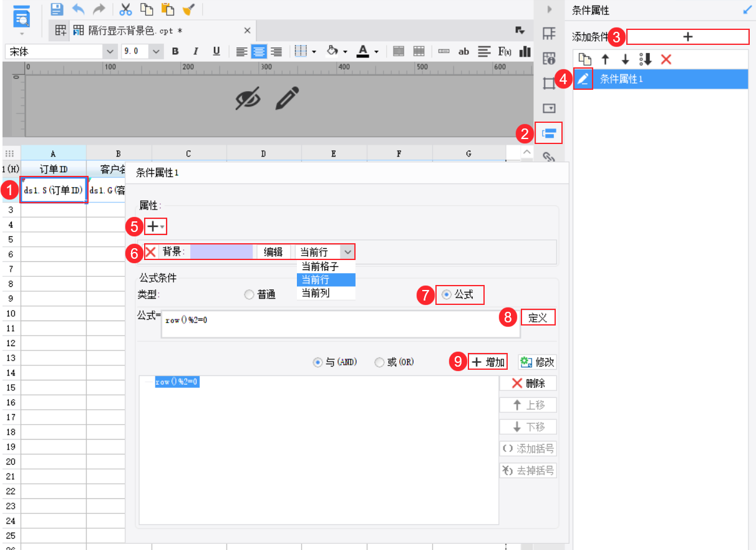Expand the add-property plus dropdown under 属性
This screenshot has width=756, height=550.
156,226
